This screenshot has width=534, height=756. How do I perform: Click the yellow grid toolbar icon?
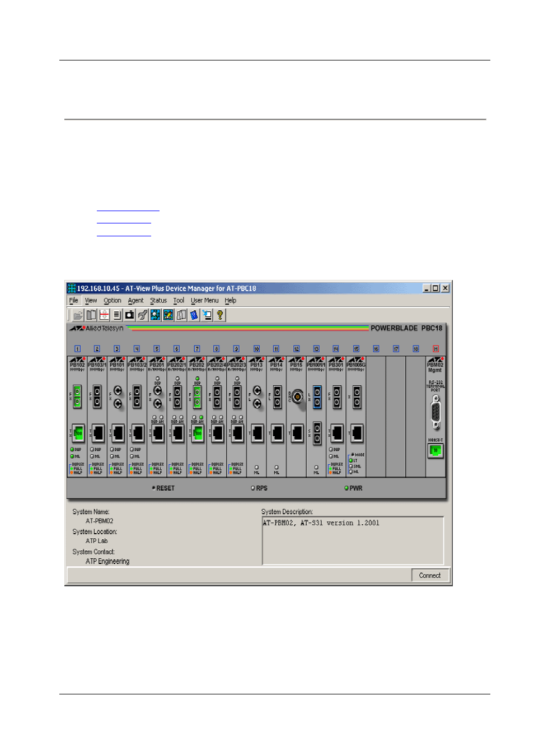(x=168, y=315)
